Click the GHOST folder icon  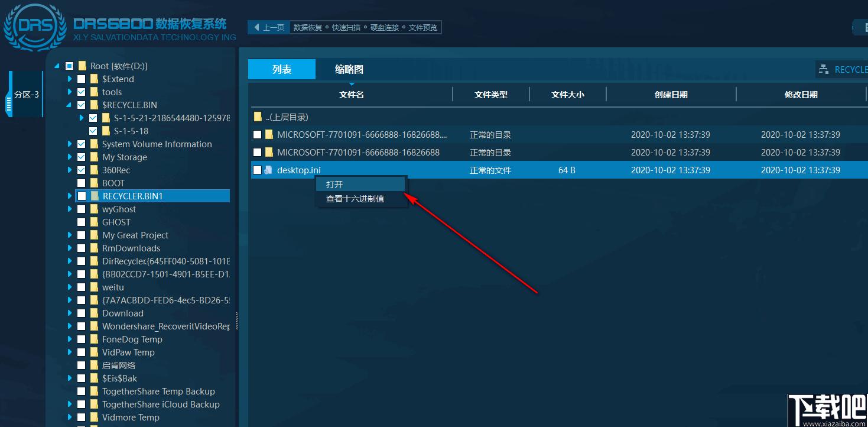pyautogui.click(x=95, y=222)
